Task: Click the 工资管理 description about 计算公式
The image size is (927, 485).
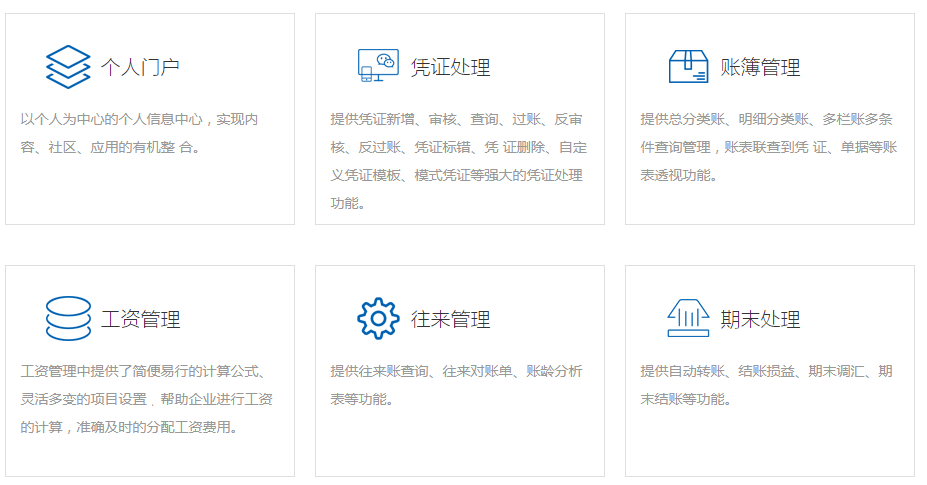Action: [x=147, y=399]
